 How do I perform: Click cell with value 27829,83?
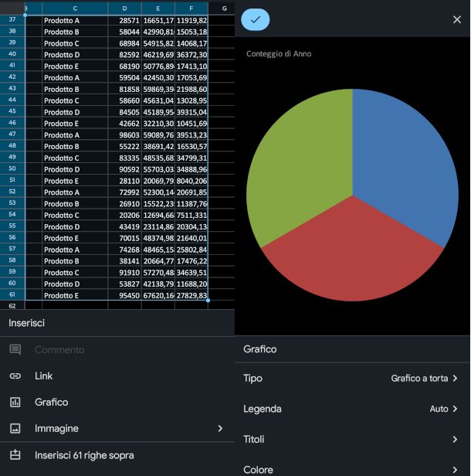191,295
